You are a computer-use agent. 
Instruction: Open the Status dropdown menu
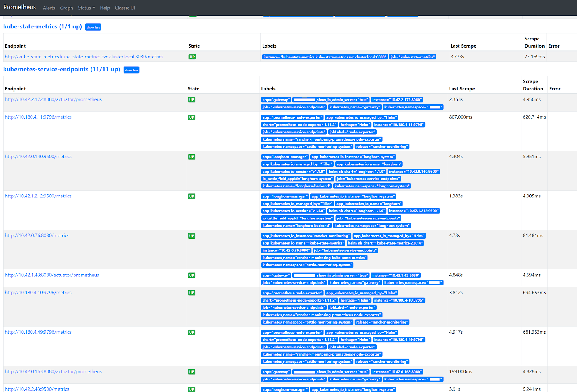86,8
